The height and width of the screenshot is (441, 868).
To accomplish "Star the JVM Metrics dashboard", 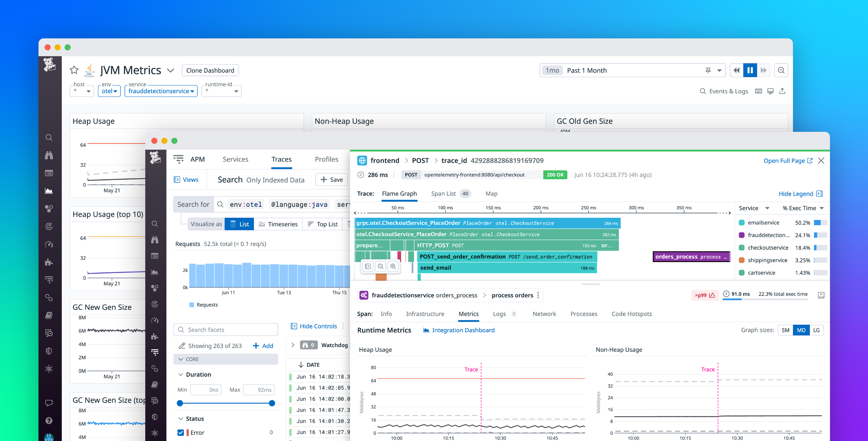I will pos(74,70).
